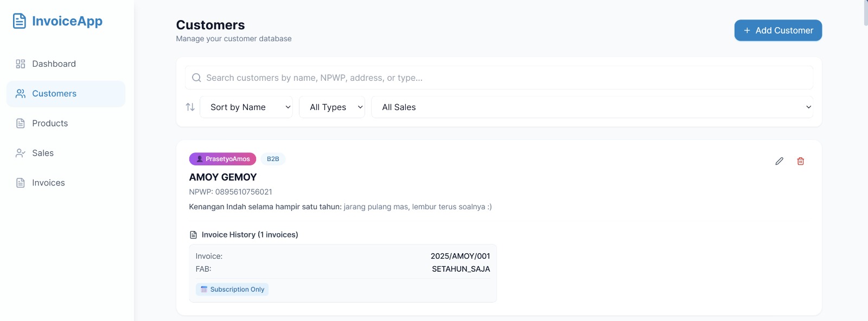Expand the All Types filter
This screenshot has width=868, height=321.
point(332,107)
